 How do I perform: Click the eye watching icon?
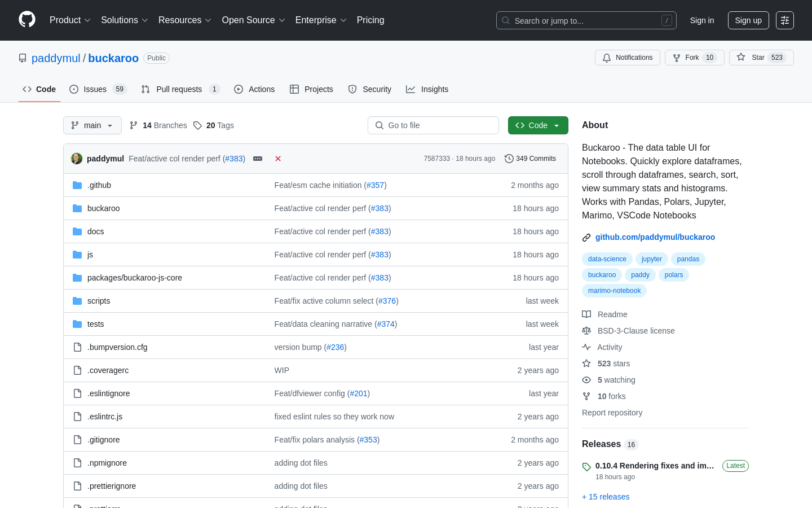pyautogui.click(x=586, y=380)
